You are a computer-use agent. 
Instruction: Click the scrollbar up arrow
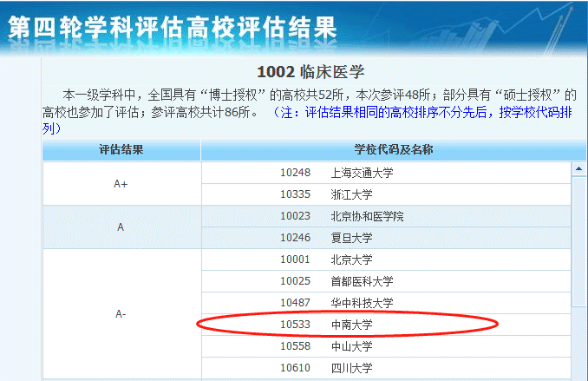(x=579, y=169)
